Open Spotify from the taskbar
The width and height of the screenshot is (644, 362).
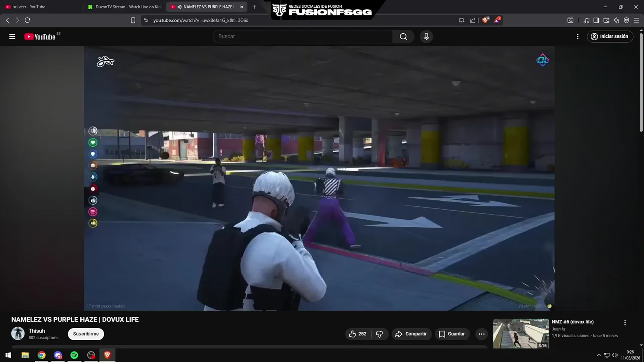(74, 355)
